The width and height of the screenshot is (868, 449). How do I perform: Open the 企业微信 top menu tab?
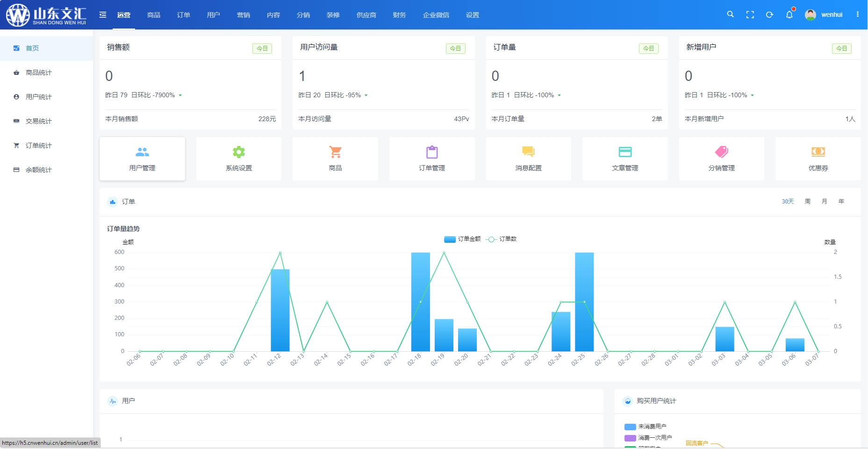[436, 15]
